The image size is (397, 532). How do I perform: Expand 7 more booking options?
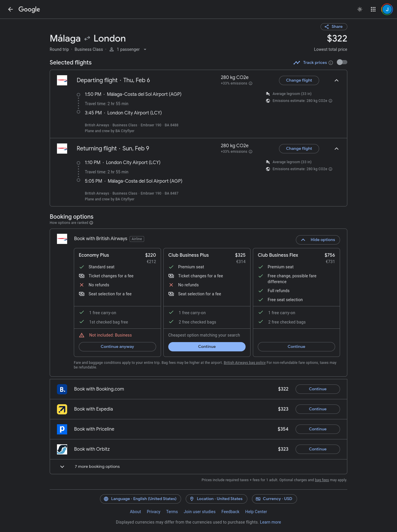[x=97, y=466]
